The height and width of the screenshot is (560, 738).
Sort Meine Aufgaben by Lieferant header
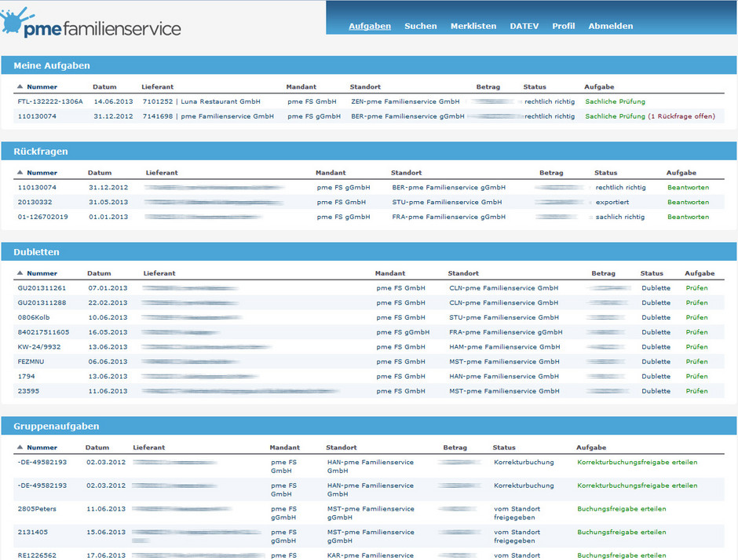point(157,86)
